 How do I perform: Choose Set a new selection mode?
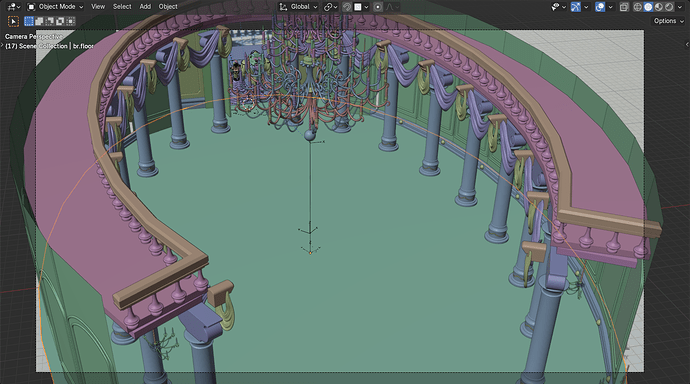[29, 21]
